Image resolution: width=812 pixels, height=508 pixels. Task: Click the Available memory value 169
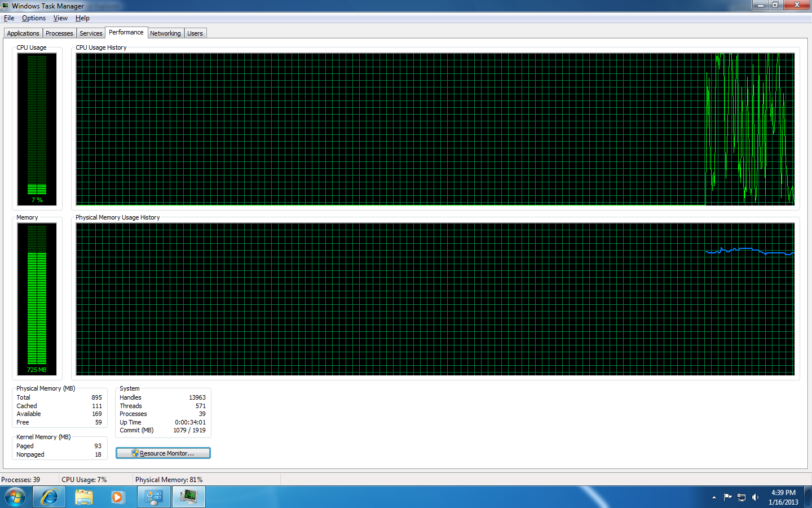(97, 414)
